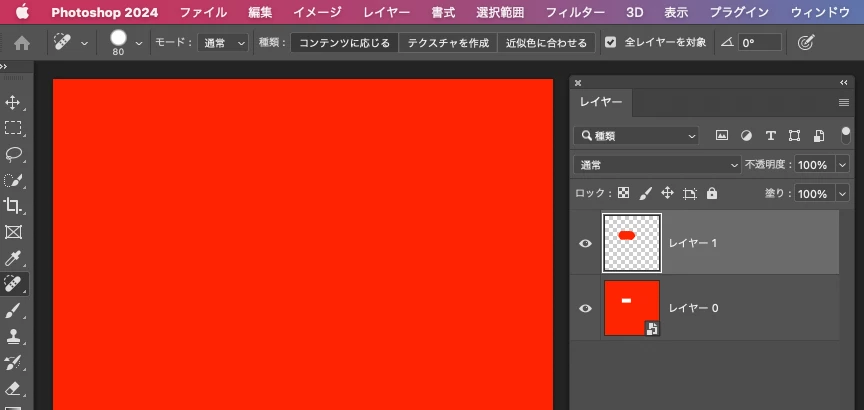Open the ウィンドウ menu
Viewport: 864px width, 410px height.
coord(820,12)
